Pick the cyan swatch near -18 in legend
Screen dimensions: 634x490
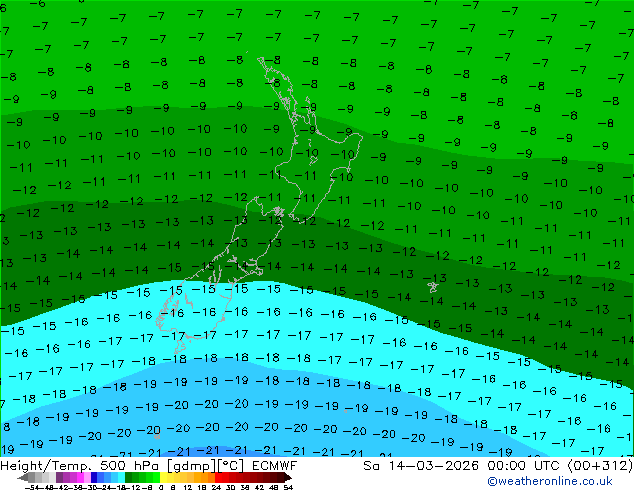pos(122,477)
